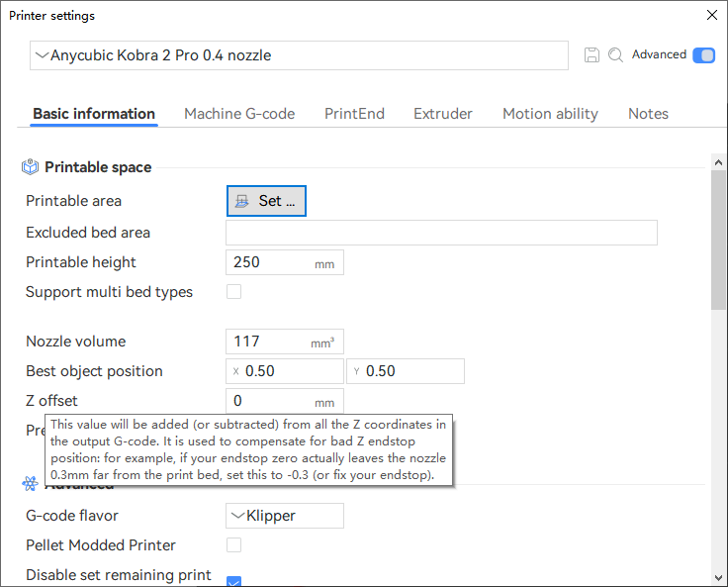Edit the Printable height value field

pos(285,262)
